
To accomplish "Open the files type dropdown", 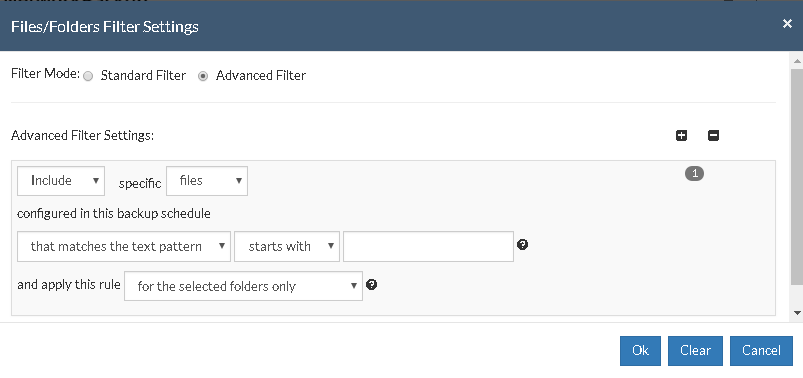I will [207, 181].
